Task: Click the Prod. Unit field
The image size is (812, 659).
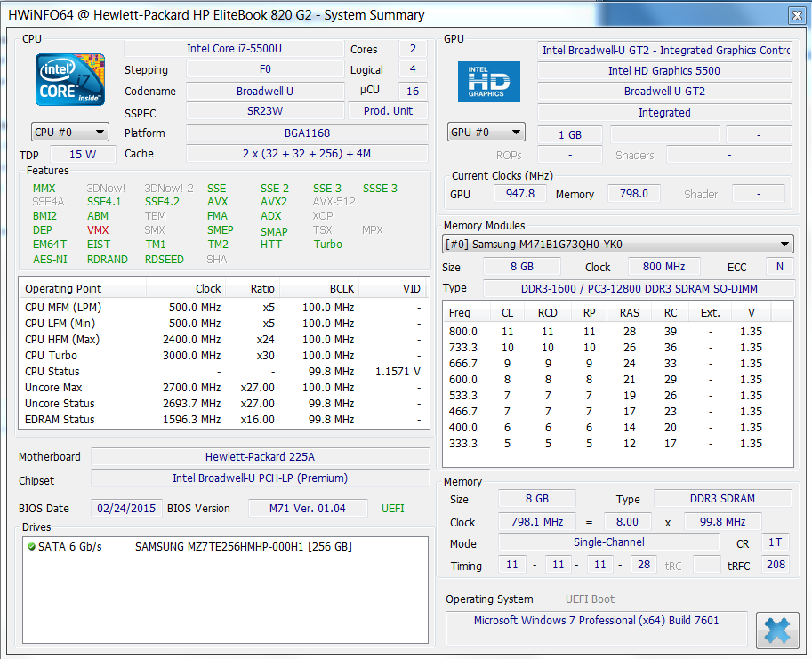Action: (x=388, y=111)
